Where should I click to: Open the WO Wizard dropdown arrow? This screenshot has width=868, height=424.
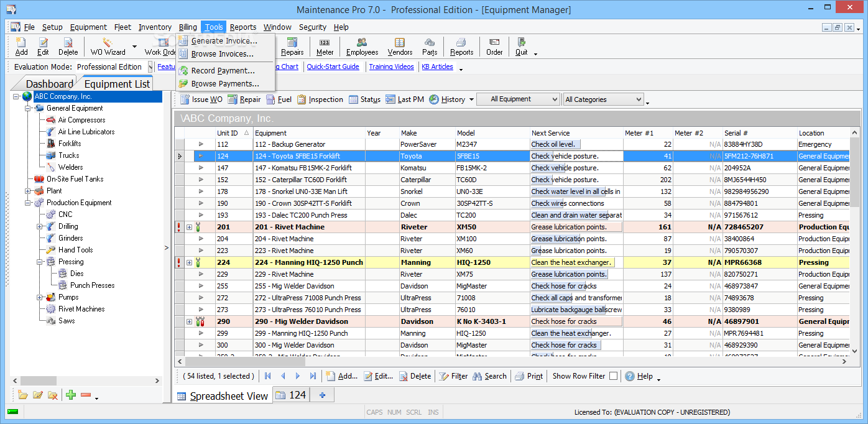click(x=134, y=47)
